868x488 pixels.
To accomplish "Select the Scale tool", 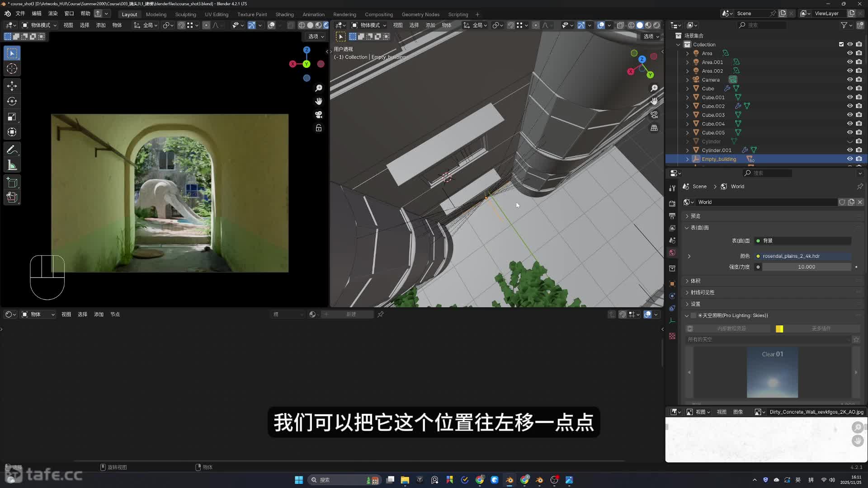I will pos(12,117).
